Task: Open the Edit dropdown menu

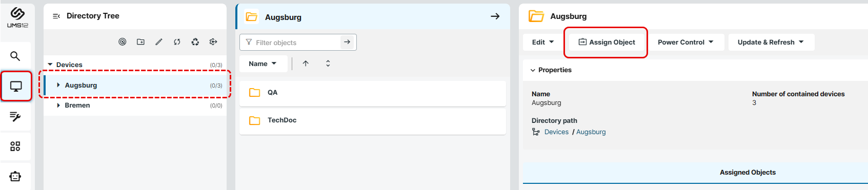Action: [543, 42]
